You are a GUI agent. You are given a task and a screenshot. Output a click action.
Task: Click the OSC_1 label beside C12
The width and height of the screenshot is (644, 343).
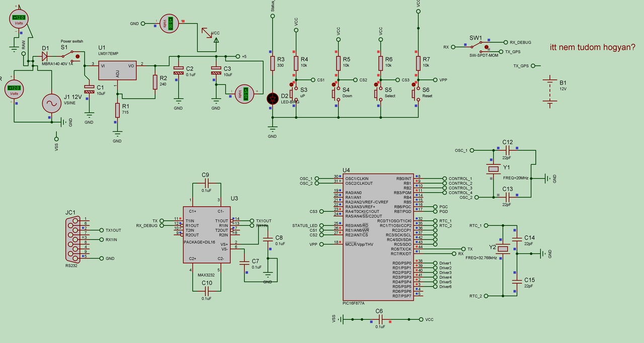click(x=461, y=150)
